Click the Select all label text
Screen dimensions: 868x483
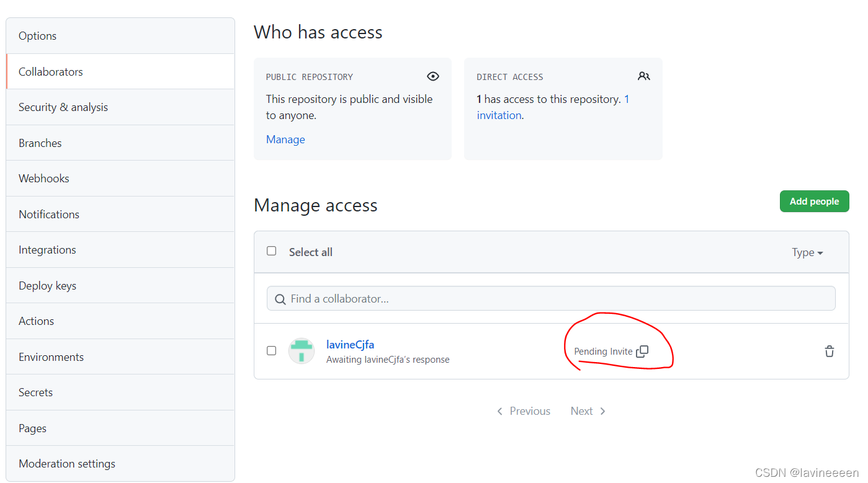pyautogui.click(x=311, y=252)
